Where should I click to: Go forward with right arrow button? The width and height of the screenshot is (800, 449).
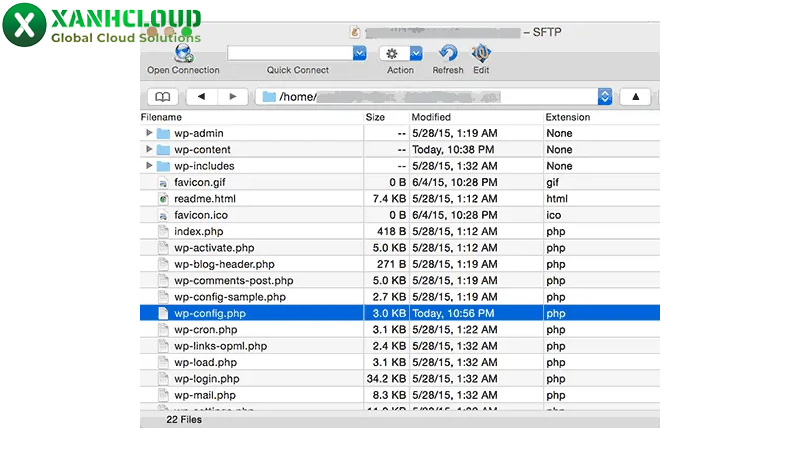click(x=232, y=97)
